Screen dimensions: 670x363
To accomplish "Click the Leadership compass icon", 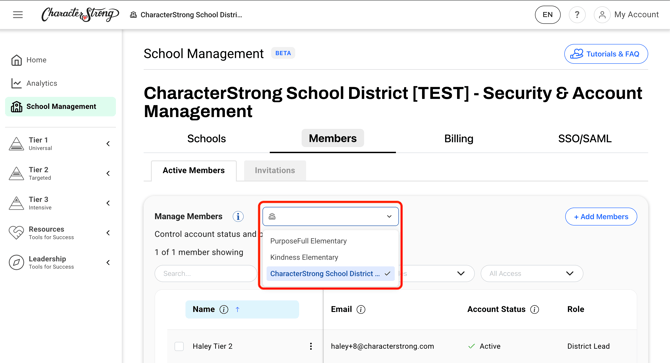I will [x=16, y=263].
